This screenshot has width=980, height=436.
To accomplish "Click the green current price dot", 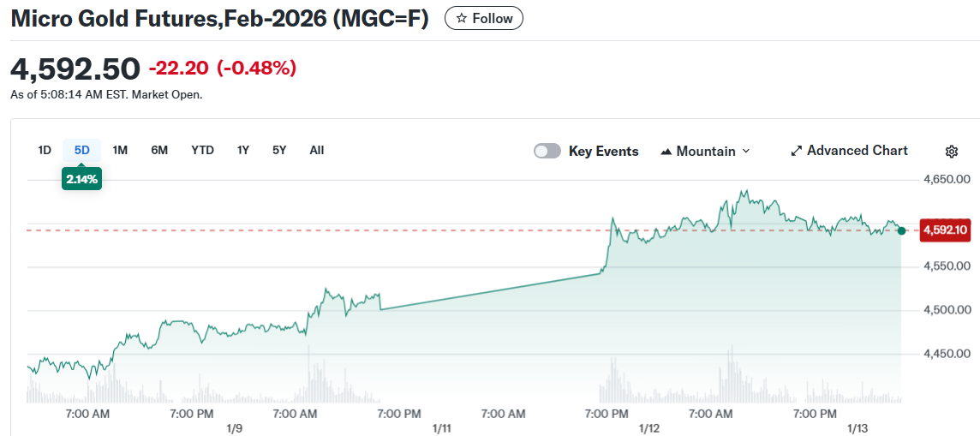I will click(x=901, y=230).
